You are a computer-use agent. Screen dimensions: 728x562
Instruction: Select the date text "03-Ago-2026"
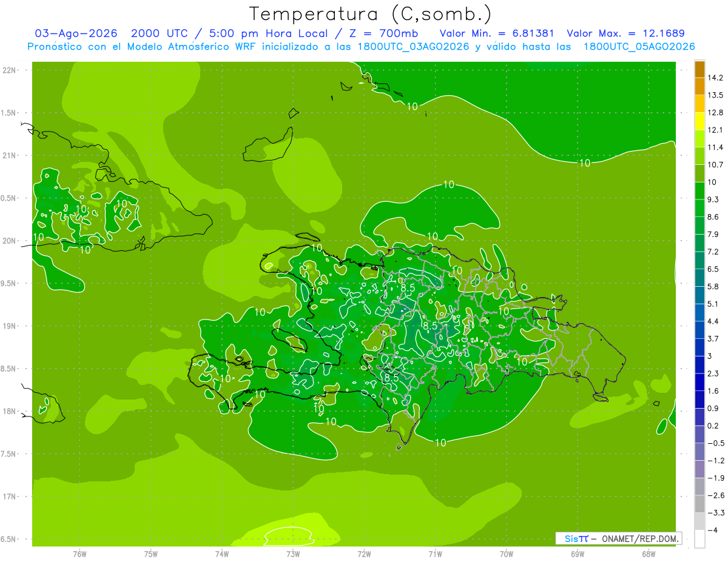(x=76, y=33)
